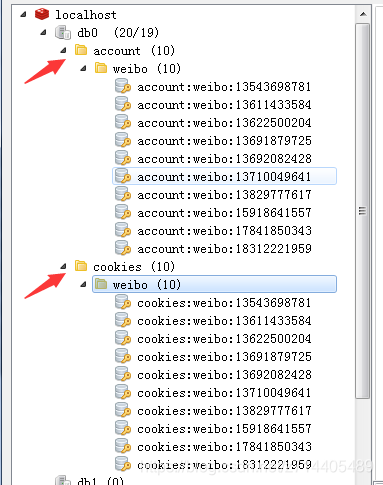The image size is (383, 485).
Task: Open key cookies:weibo:13829777617
Action: pos(224,411)
